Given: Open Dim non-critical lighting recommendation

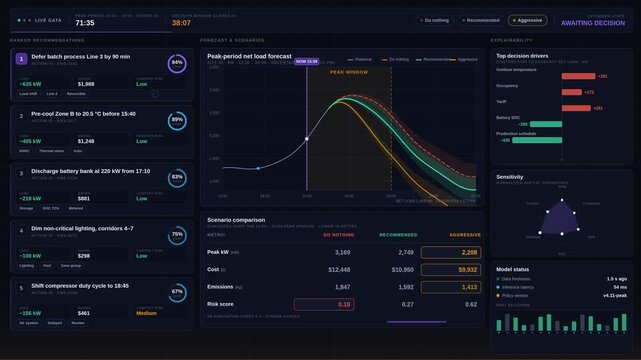Looking at the screenshot, I should (x=101, y=246).
